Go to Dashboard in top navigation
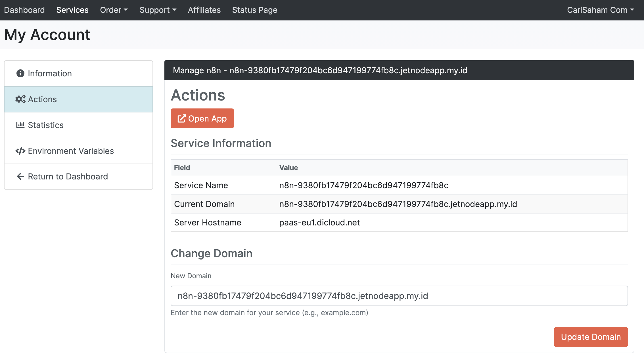The image size is (644, 360). coord(24,10)
